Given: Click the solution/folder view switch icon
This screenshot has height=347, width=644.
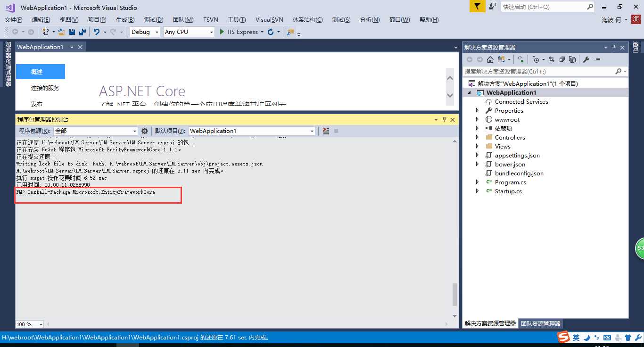Looking at the screenshot, I should (x=502, y=59).
